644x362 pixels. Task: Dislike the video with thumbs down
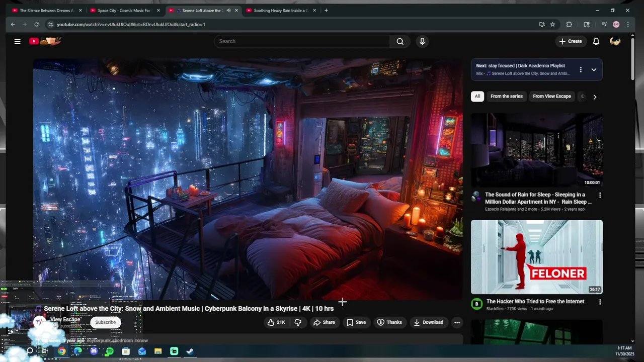[298, 322]
